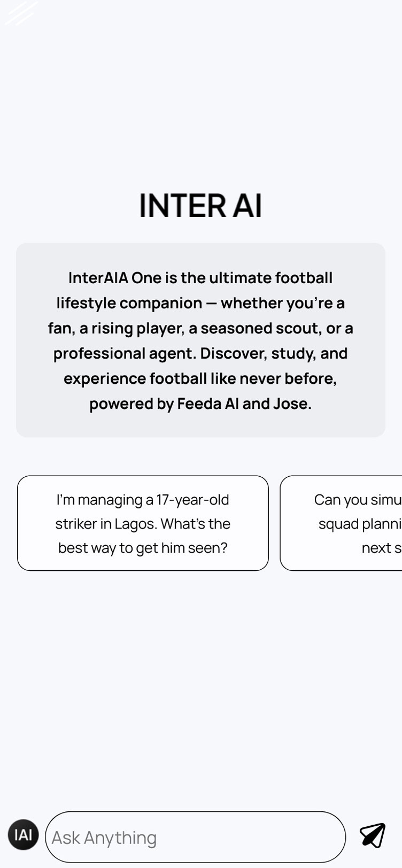Click 'best way to get him seen?' text
This screenshot has height=868, width=402.
pos(143,548)
